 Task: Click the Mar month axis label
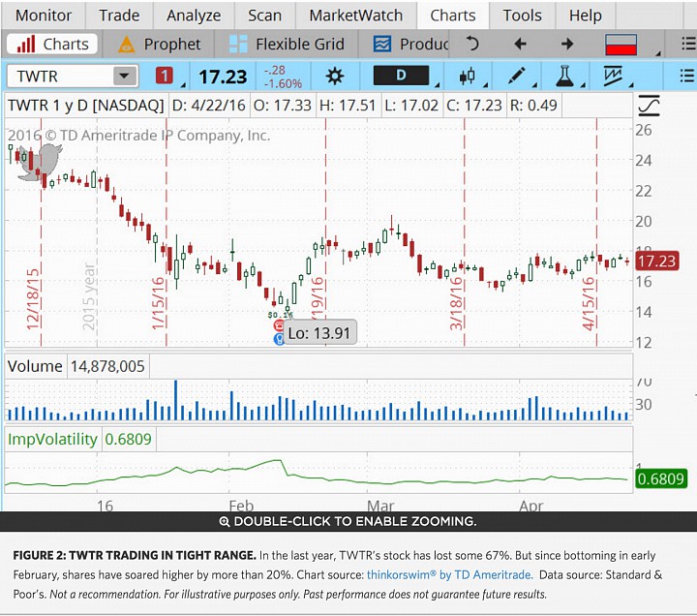point(380,506)
